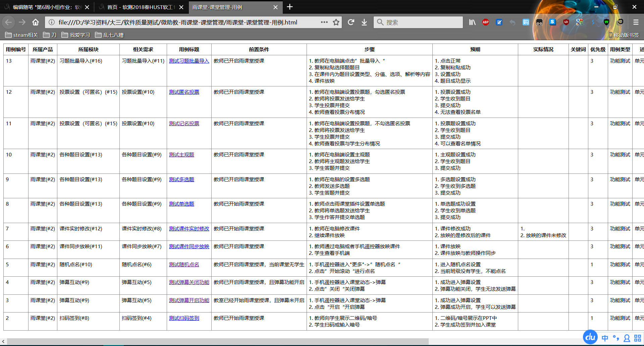
Task: Go back with the browser back arrow
Action: 8,22
